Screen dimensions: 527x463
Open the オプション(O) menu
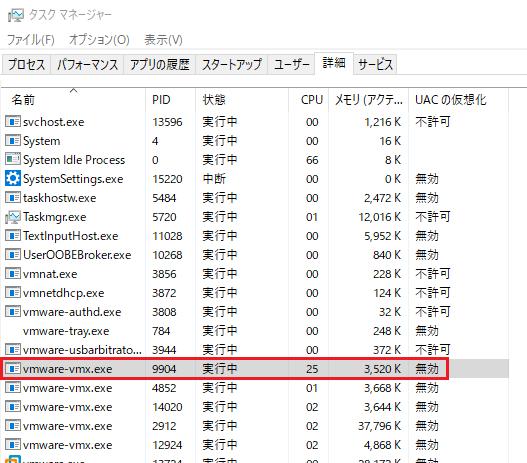pos(99,40)
